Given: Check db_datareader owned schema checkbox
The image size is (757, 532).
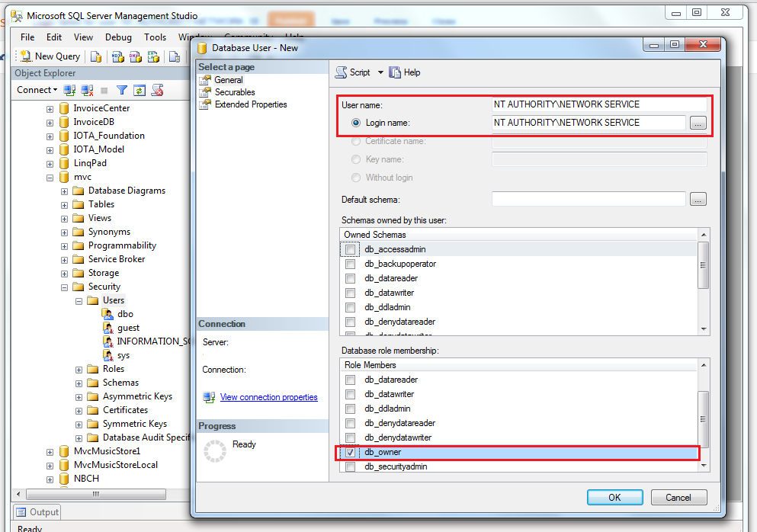Looking at the screenshot, I should 351,278.
